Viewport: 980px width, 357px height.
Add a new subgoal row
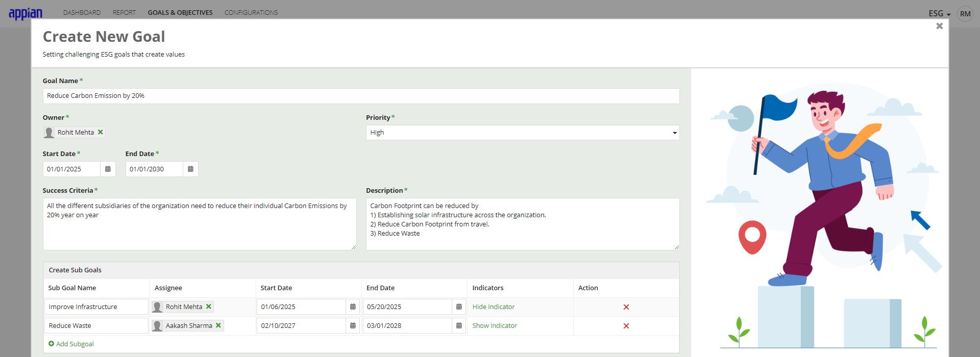point(71,344)
